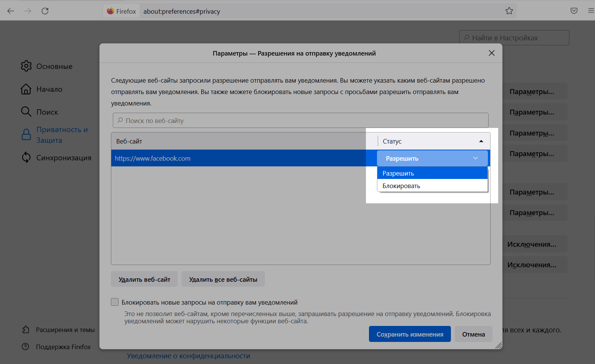Go back with the browser back arrow
Screen dimensions: 595x364
(11, 11)
